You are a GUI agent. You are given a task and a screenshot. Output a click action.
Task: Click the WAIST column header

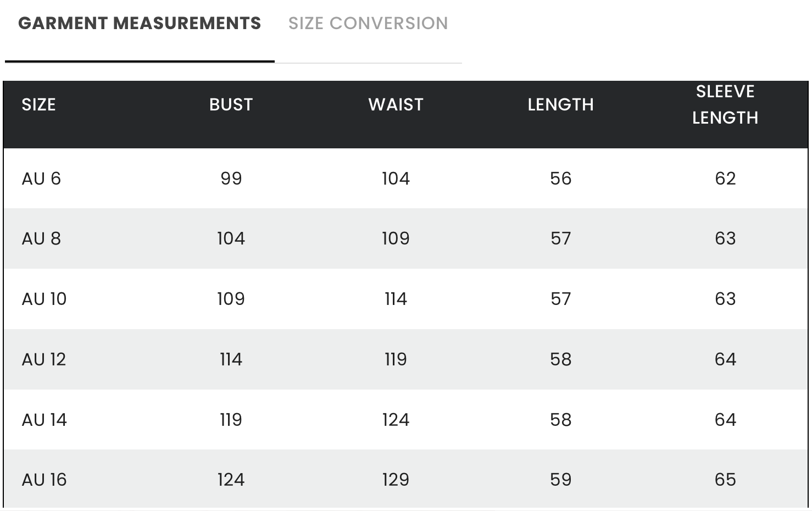click(x=396, y=104)
